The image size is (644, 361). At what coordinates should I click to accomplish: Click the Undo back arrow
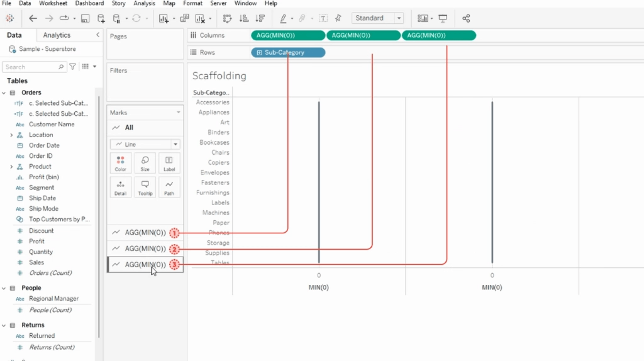(33, 18)
